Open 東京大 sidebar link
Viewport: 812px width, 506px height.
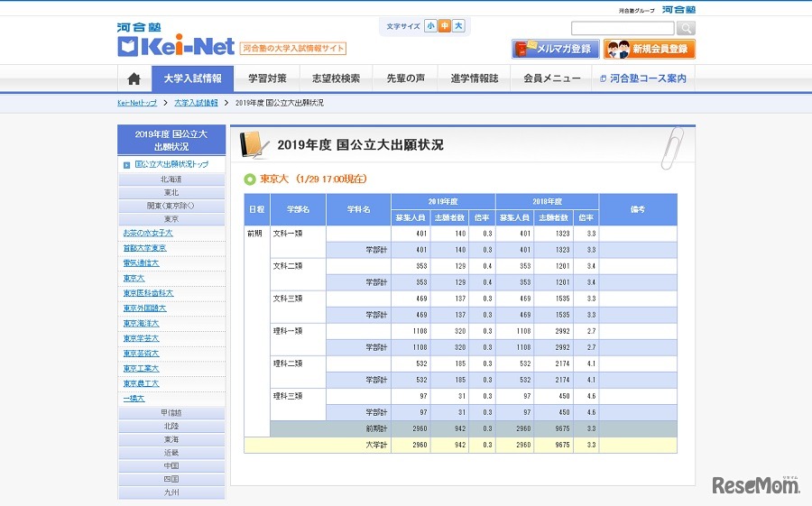134,278
